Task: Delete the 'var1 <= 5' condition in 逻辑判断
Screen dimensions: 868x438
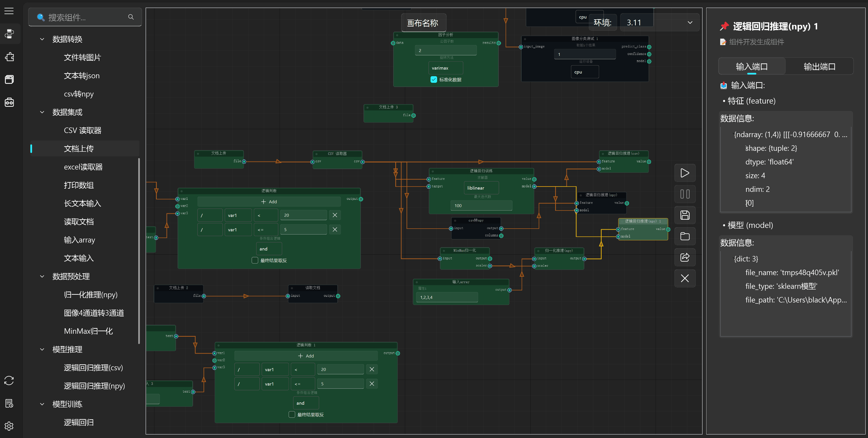Action: (335, 229)
